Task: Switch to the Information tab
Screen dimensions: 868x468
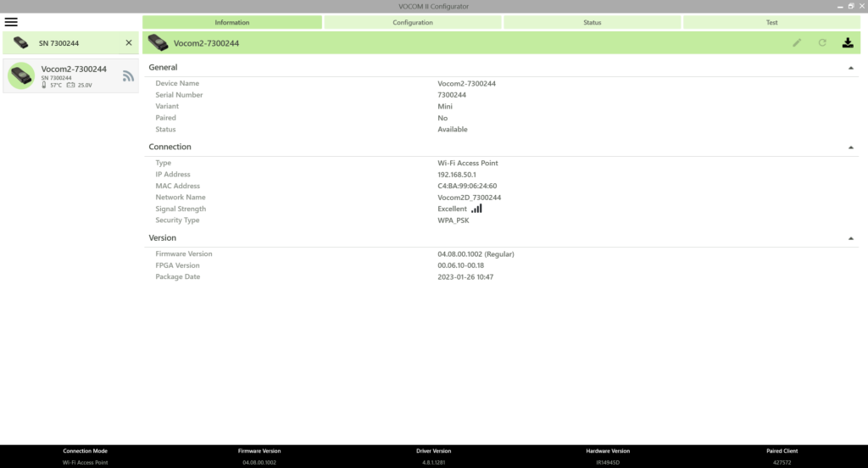Action: coord(232,22)
